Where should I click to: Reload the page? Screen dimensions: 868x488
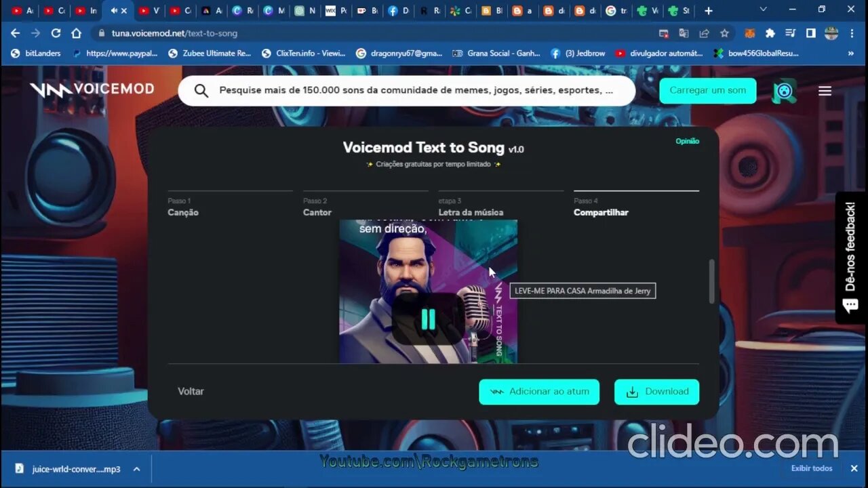56,33
